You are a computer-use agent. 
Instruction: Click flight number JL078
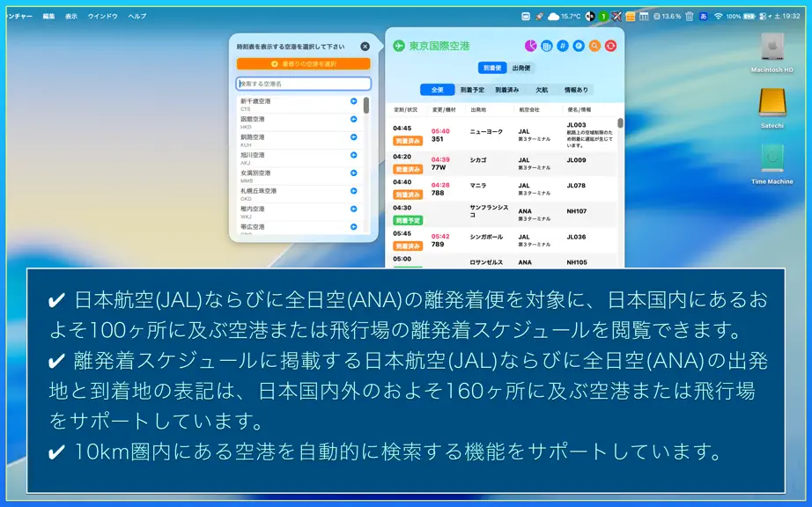(x=576, y=186)
